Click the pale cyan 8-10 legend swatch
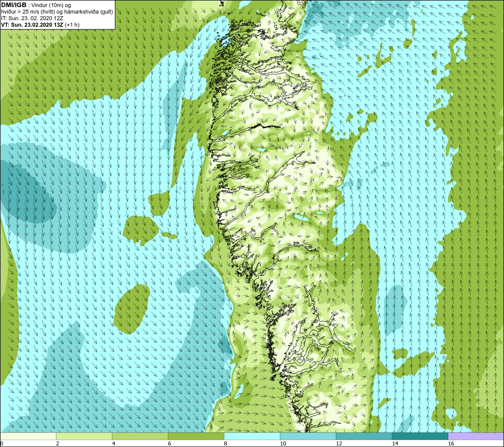The height and width of the screenshot is (447, 504). click(x=252, y=436)
